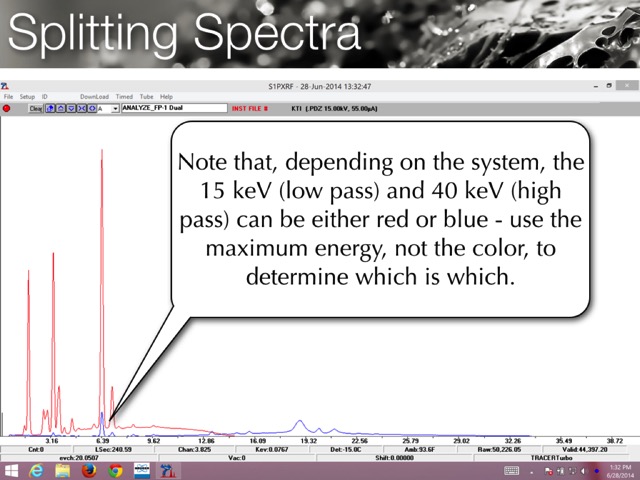Viewport: 640px width, 480px height.
Task: Open the File menu
Action: click(x=8, y=97)
